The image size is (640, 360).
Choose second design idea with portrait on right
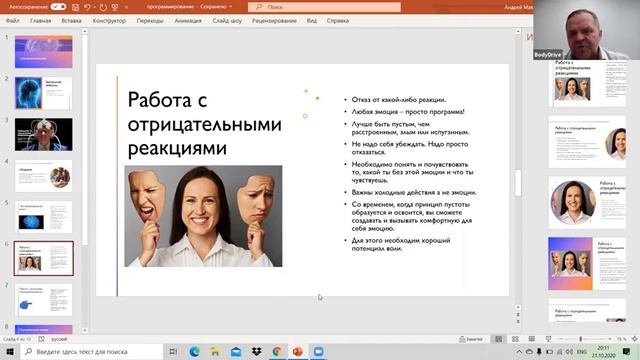(587, 142)
